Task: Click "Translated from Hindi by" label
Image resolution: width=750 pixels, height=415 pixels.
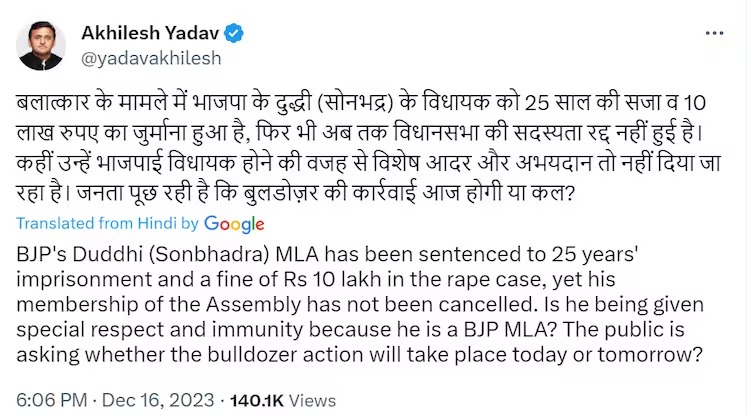Action: tap(108, 222)
